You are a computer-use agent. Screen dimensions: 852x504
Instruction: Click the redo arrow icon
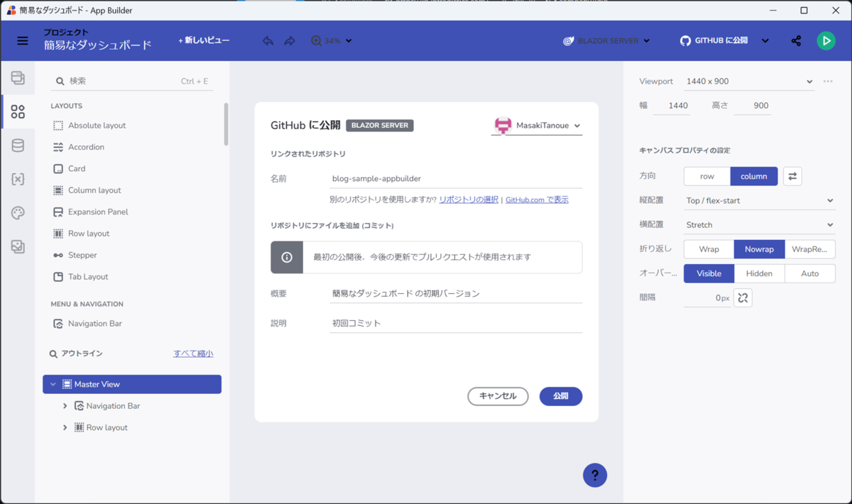coord(290,41)
